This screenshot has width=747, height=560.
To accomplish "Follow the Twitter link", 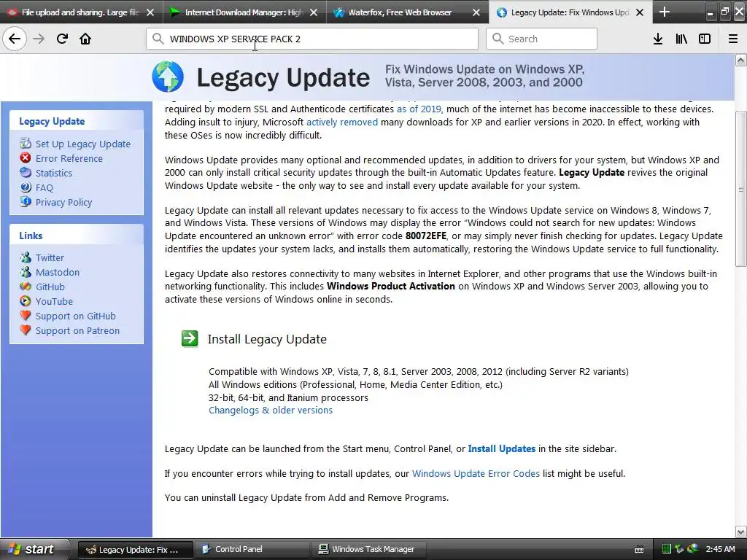I will pyautogui.click(x=50, y=257).
